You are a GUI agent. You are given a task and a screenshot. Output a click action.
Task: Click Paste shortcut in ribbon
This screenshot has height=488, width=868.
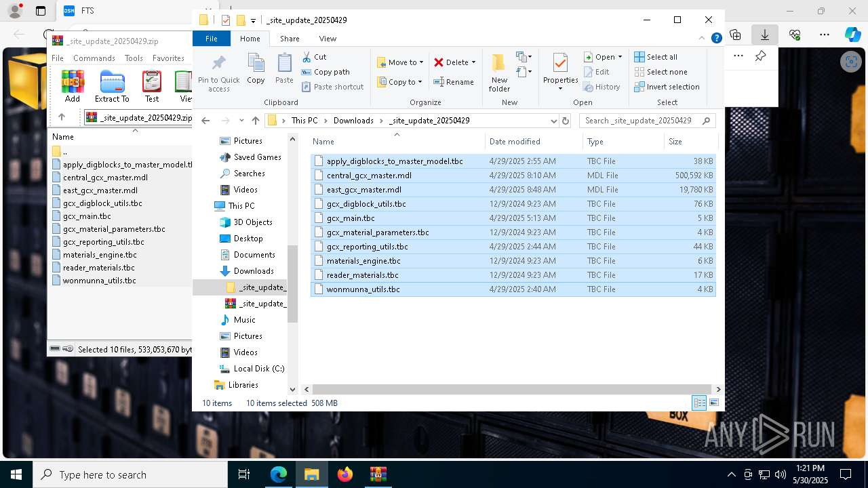(x=332, y=87)
